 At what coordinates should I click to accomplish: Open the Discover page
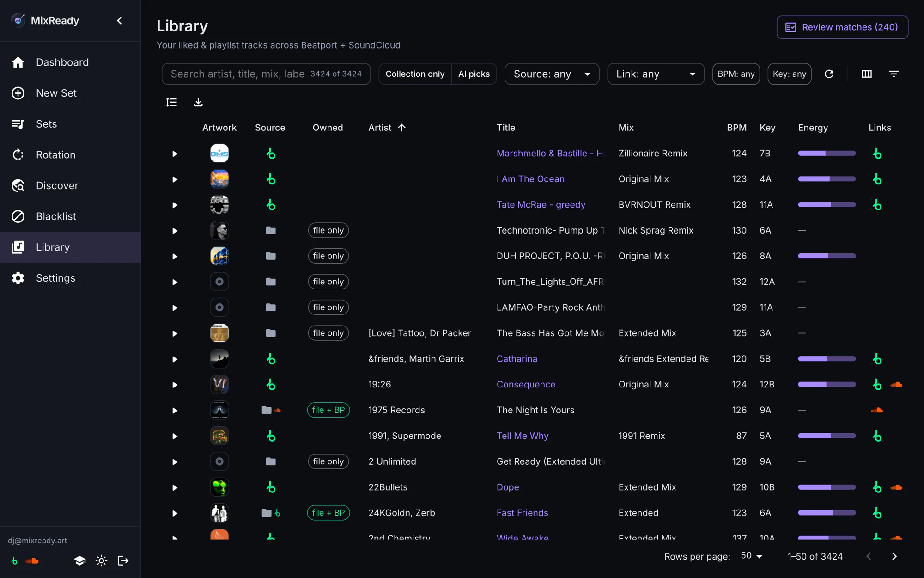[x=70, y=185]
